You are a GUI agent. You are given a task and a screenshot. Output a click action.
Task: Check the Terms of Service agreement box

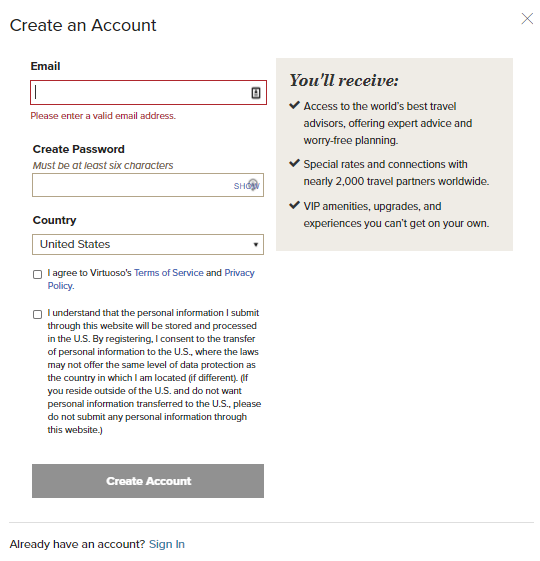coord(37,274)
